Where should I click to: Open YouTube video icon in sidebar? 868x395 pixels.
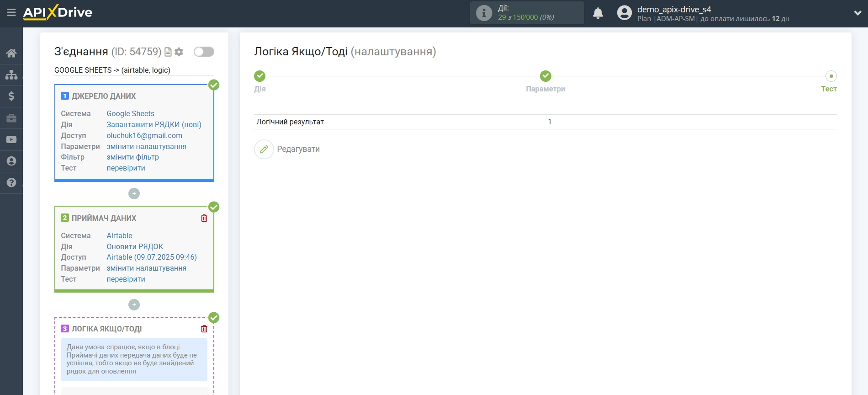11,139
